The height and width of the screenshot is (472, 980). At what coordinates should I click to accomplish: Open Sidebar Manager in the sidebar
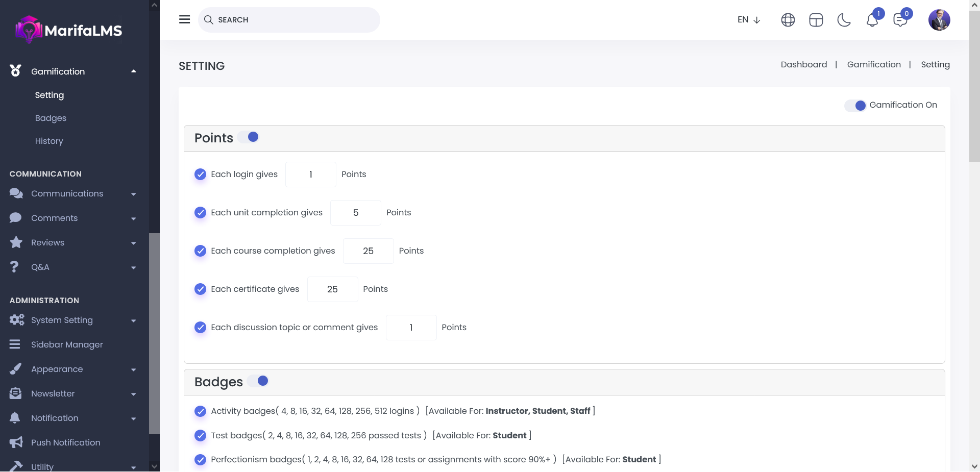[67, 345]
